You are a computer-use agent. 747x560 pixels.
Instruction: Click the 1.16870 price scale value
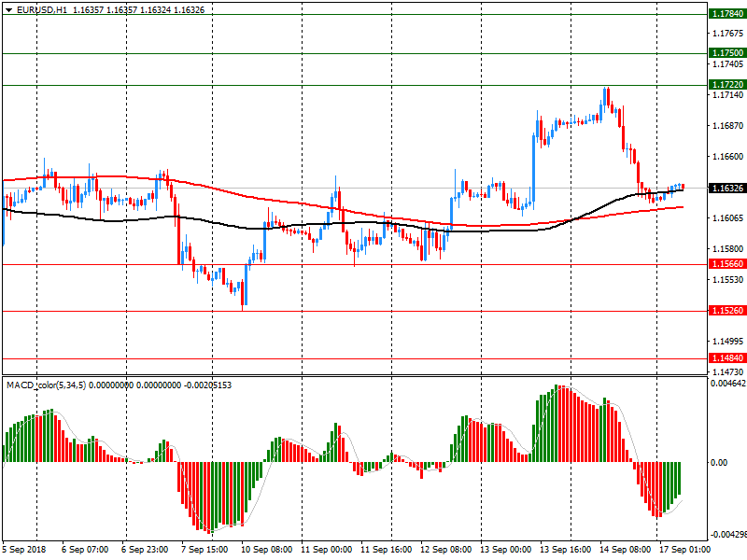727,126
